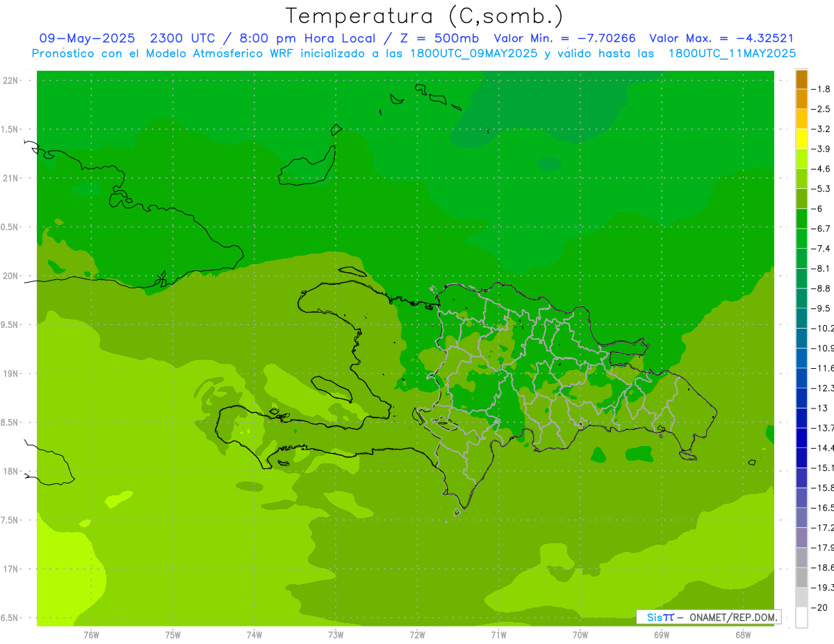Click the '19N' latitude axis label

point(11,373)
